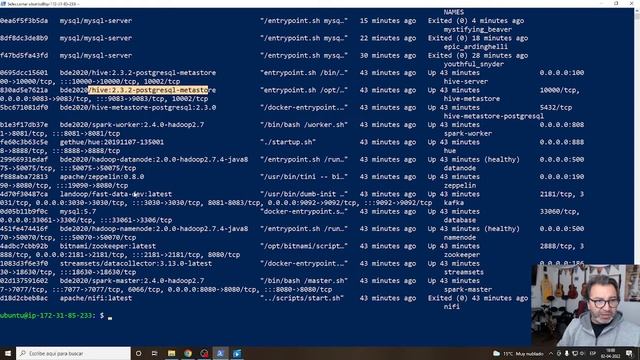Image resolution: width=640 pixels, height=360 pixels.
Task: Show hidden system tray icons chevron
Action: tap(551, 353)
